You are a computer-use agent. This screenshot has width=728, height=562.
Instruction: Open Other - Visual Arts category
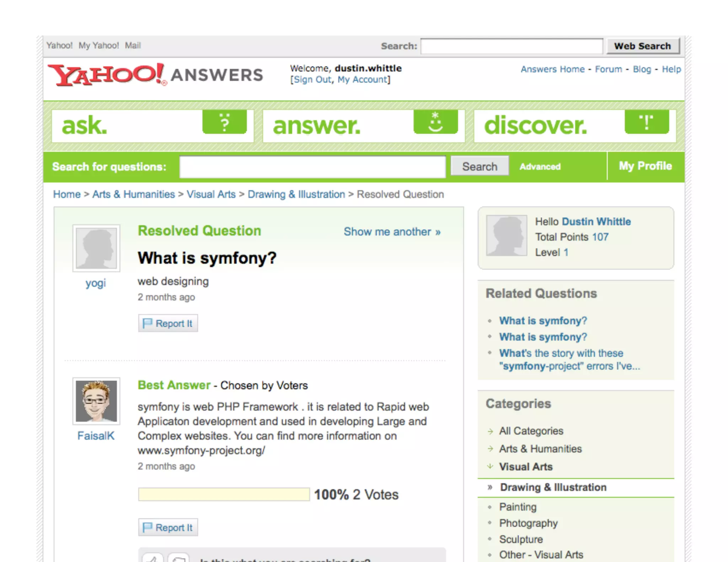click(541, 555)
